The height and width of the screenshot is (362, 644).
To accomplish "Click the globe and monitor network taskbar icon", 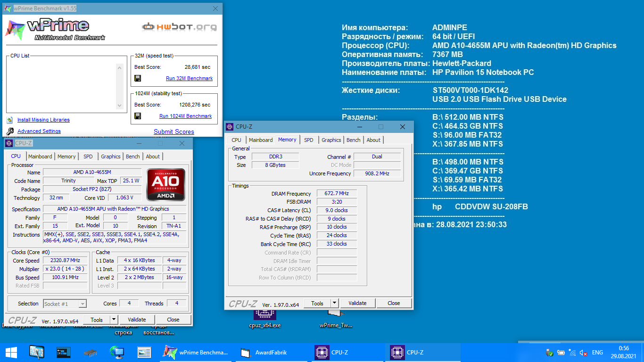I will coord(117,352).
